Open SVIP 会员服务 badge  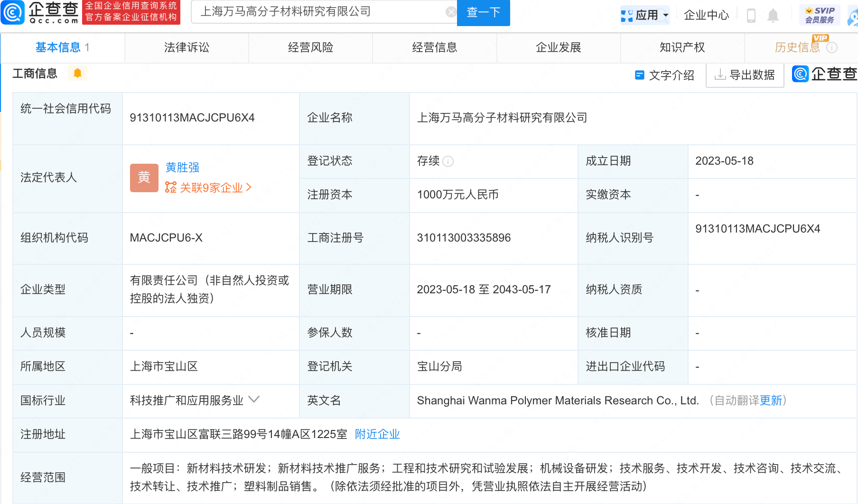(x=820, y=15)
